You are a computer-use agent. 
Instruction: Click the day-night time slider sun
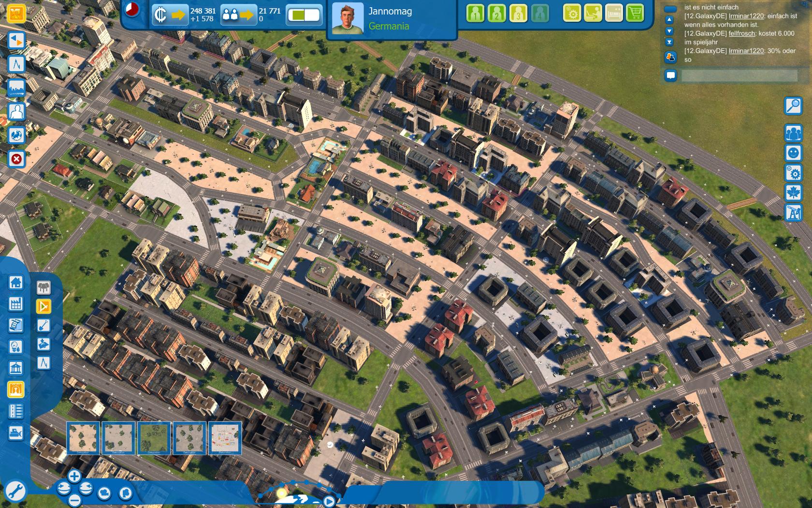click(x=281, y=493)
